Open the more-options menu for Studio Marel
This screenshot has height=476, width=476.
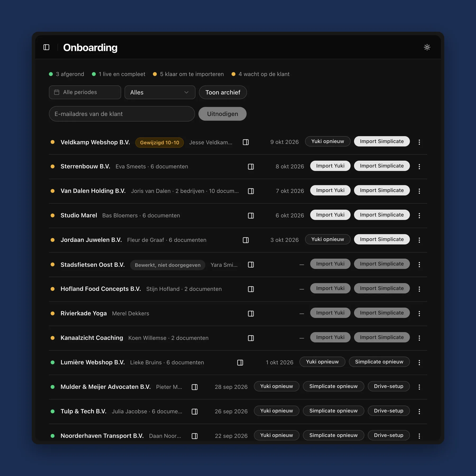[419, 216]
